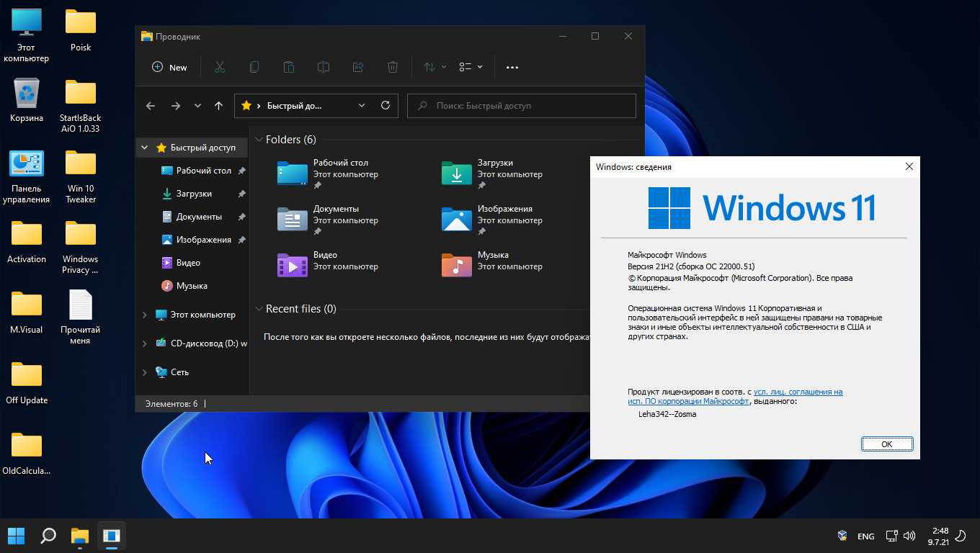Refresh the Explorer view
Screen dimensions: 980x553
[x=386, y=106]
